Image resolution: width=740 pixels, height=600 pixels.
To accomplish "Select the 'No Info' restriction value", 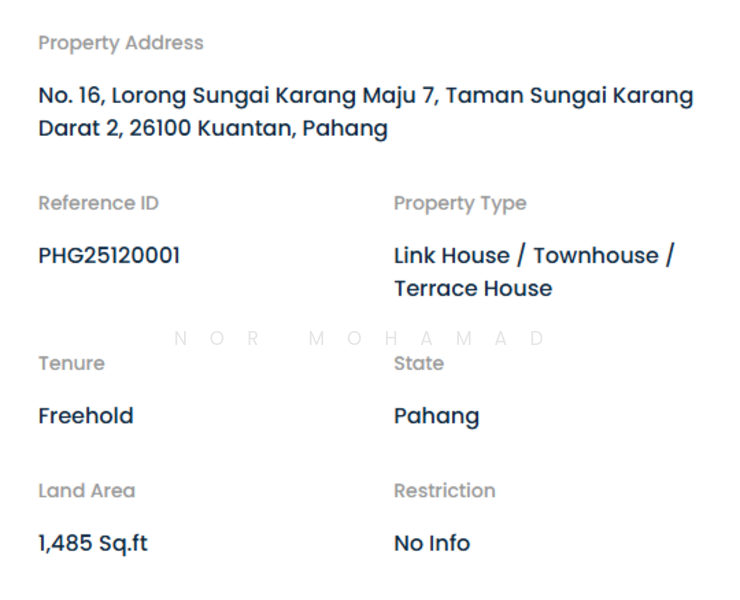I will 431,544.
